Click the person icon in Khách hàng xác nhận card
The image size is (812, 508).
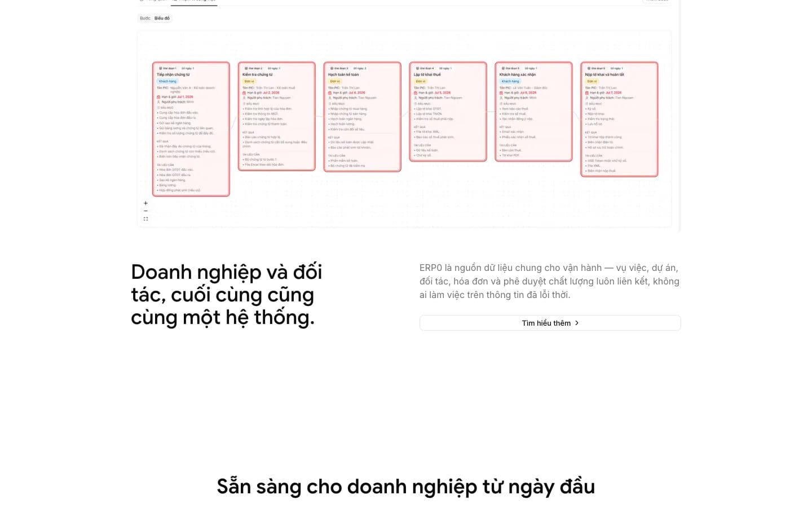[501, 98]
